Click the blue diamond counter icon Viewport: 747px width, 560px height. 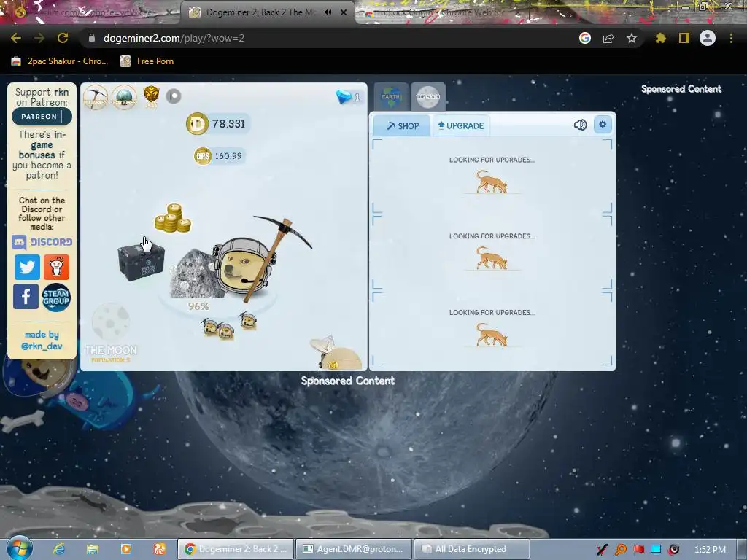coord(344,97)
